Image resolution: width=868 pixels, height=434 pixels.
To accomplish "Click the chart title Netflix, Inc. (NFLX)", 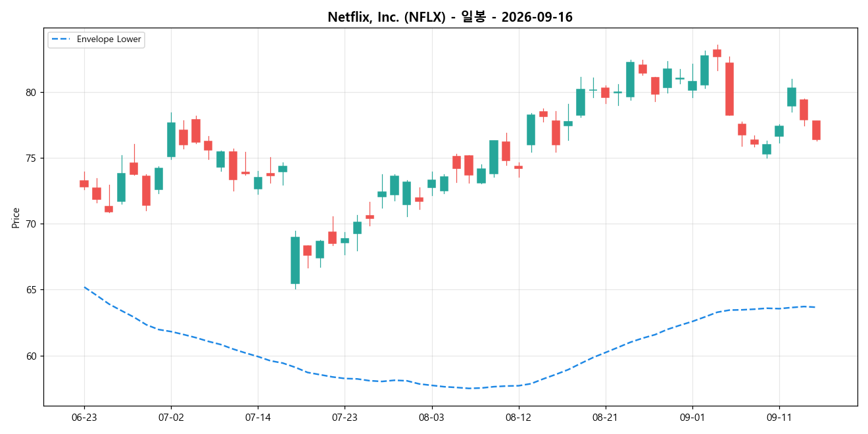I will pos(388,17).
